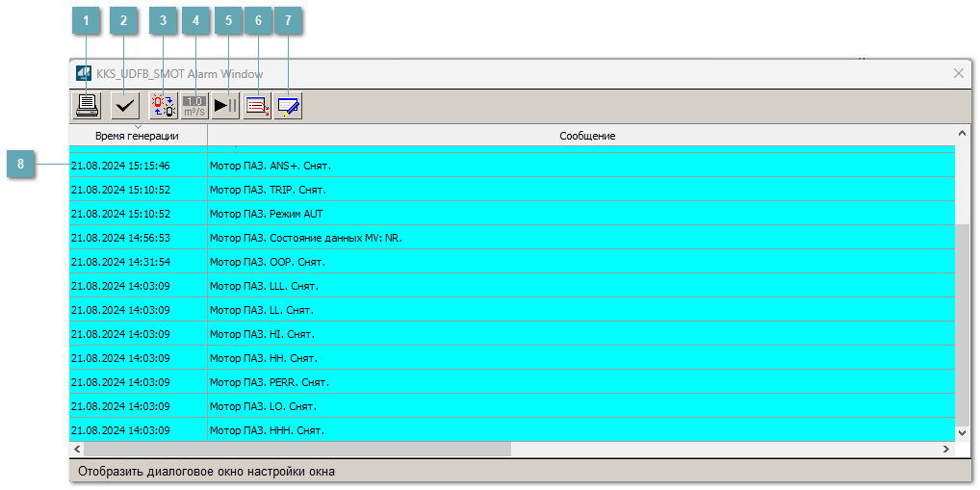Image resolution: width=980 pixels, height=490 pixels.
Task: Toggle the alarm lamp switching icon
Action: point(164,106)
